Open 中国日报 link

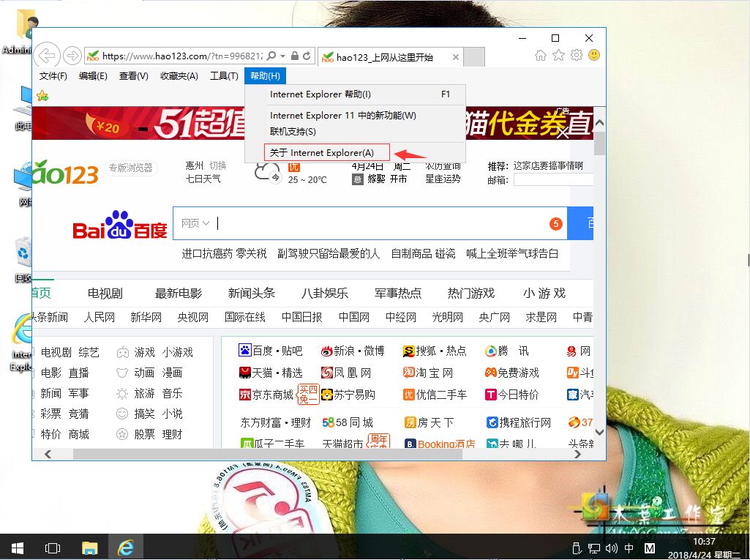click(x=301, y=318)
